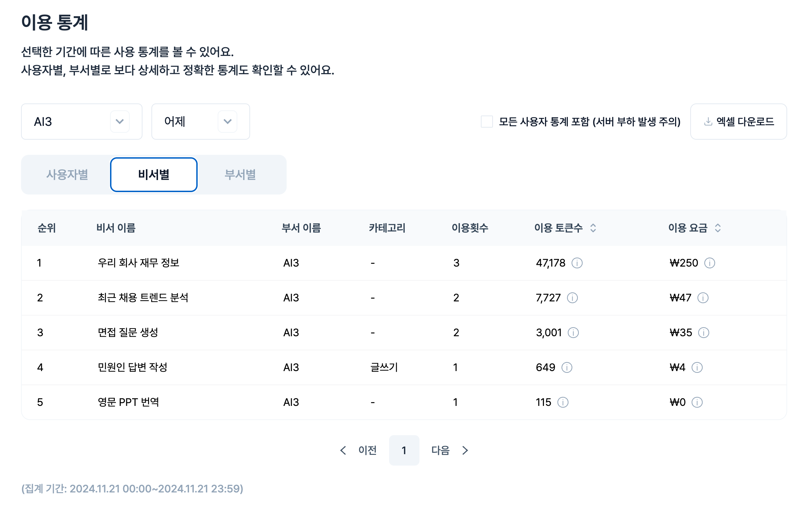
Task: Sort by 이용 요금 column arrows
Action: point(717,228)
